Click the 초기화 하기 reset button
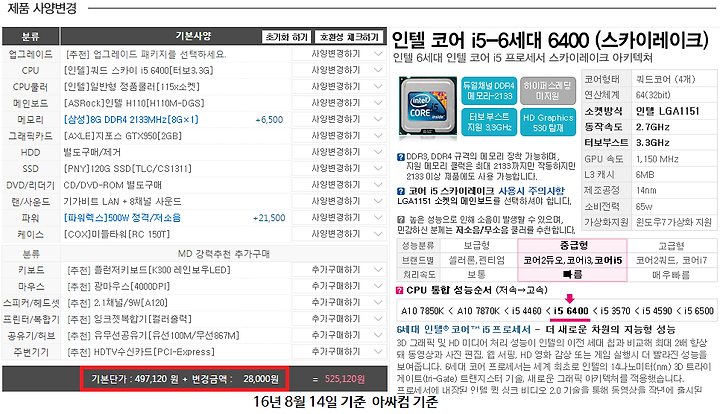The height and width of the screenshot is (414, 720). click(x=287, y=37)
